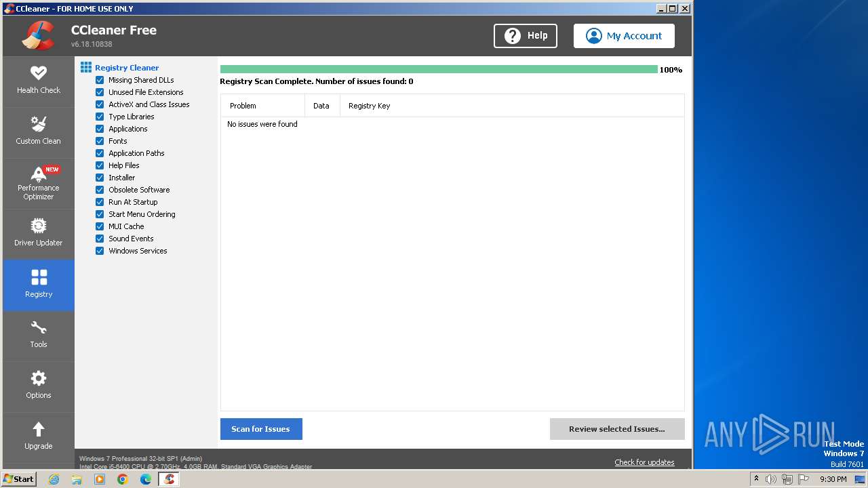The image size is (868, 488).
Task: Click the Registry Cleaner heading
Action: [x=127, y=68]
